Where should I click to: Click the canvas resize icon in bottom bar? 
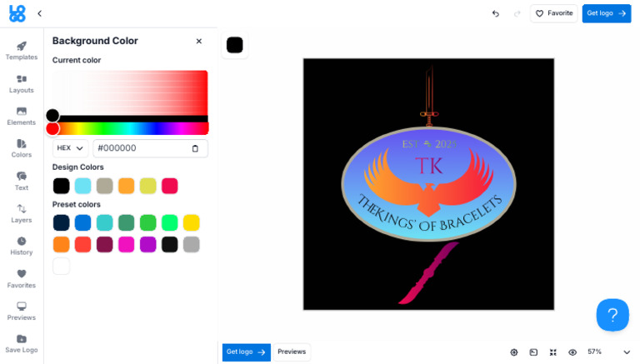[x=533, y=352]
